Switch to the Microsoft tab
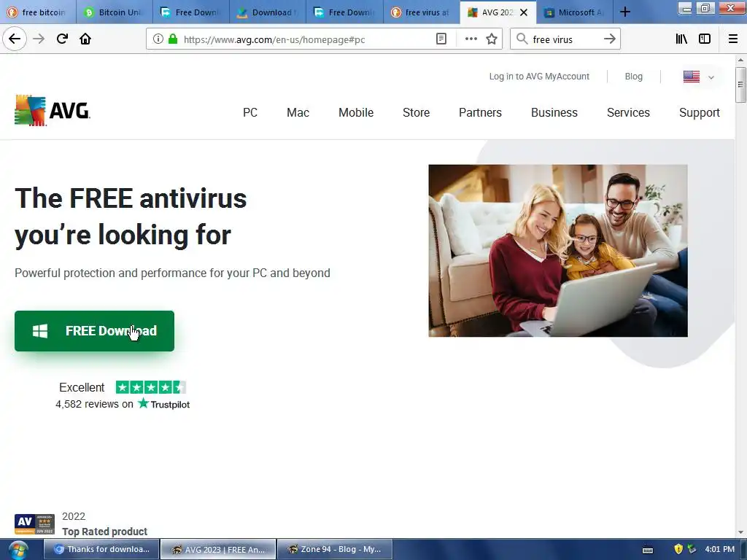This screenshot has height=560, width=747. pyautogui.click(x=575, y=12)
